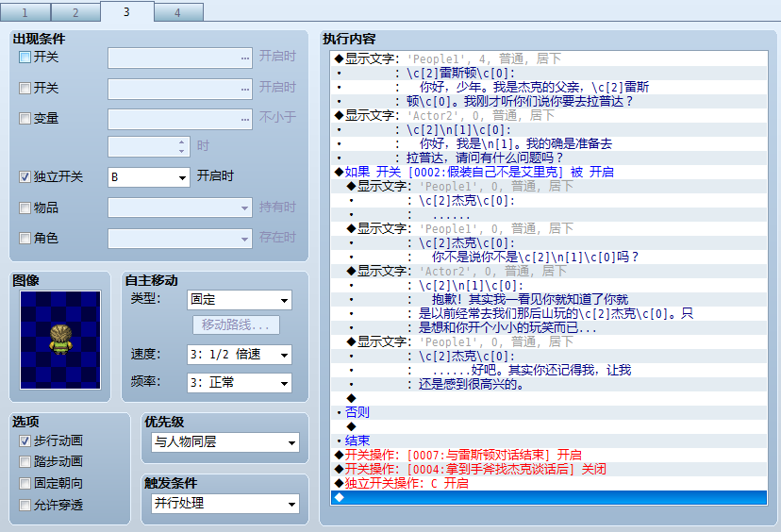
Task: Select the line 是以前经常去我们那后山玩的
Action: pyautogui.click(x=548, y=314)
